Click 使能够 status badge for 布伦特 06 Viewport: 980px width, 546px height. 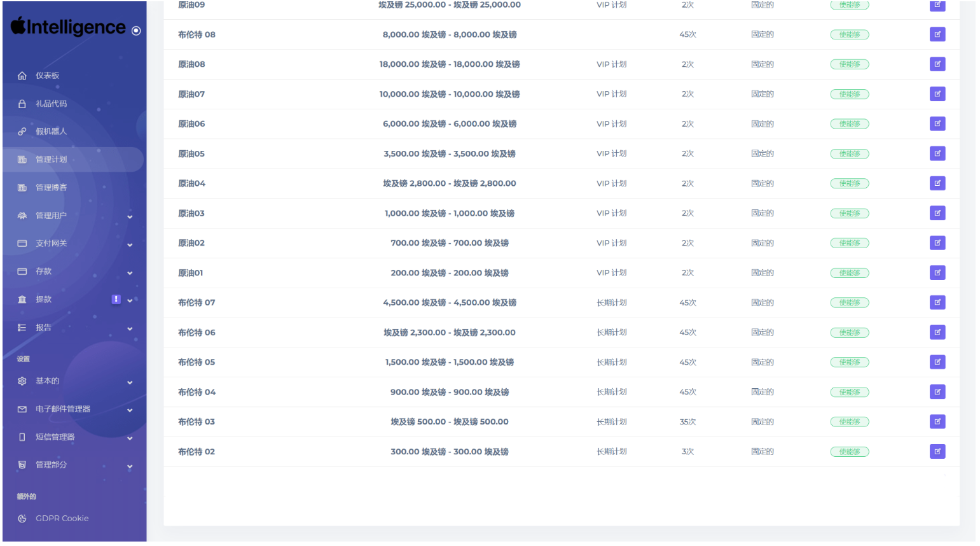tap(849, 332)
